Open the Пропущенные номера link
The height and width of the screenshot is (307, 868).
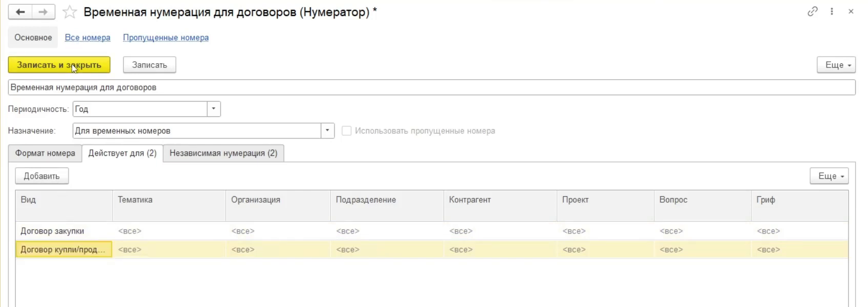click(x=166, y=38)
